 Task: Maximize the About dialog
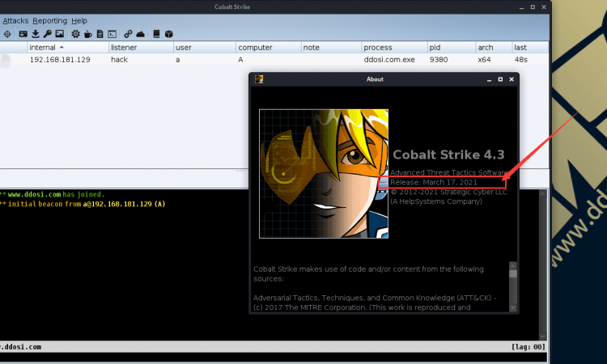click(500, 79)
